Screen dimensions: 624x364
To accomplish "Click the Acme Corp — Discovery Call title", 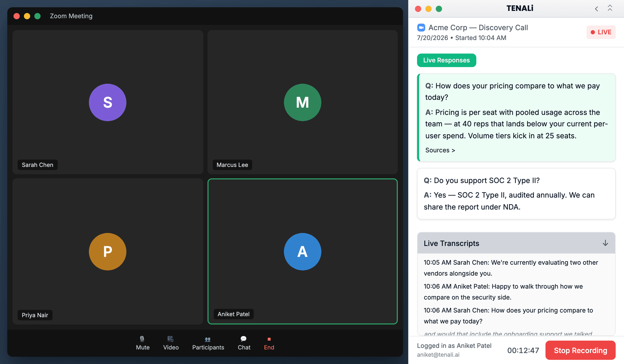I will point(478,28).
